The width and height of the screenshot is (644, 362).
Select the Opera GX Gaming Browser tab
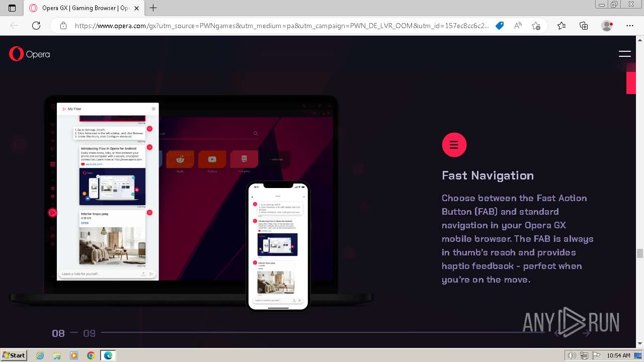click(x=84, y=8)
